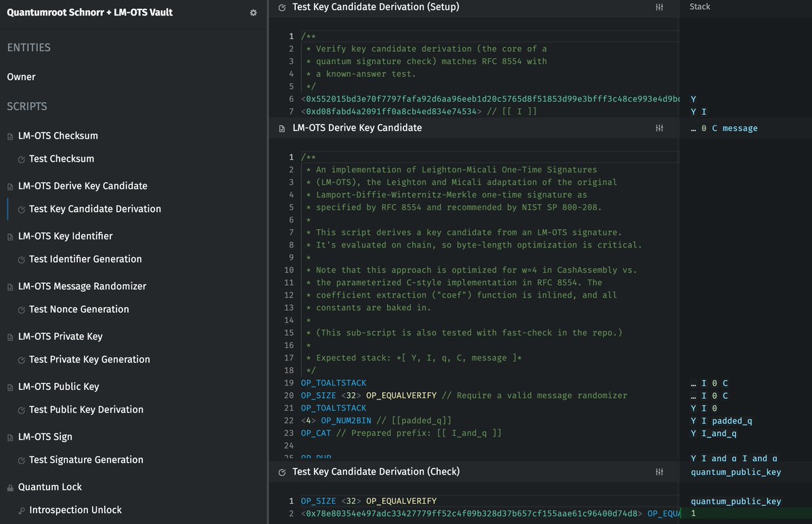Viewport: 812px width, 524px height.
Task: Click the icon beside Test Key Candidate Derivation (Setup) title
Action: (x=282, y=7)
